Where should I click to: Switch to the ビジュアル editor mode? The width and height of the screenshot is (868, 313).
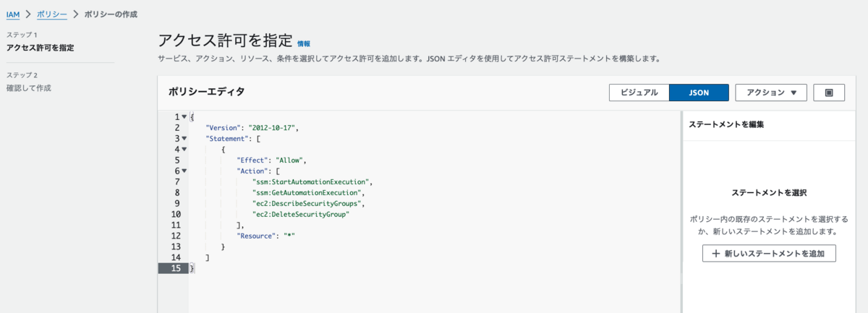(x=639, y=93)
